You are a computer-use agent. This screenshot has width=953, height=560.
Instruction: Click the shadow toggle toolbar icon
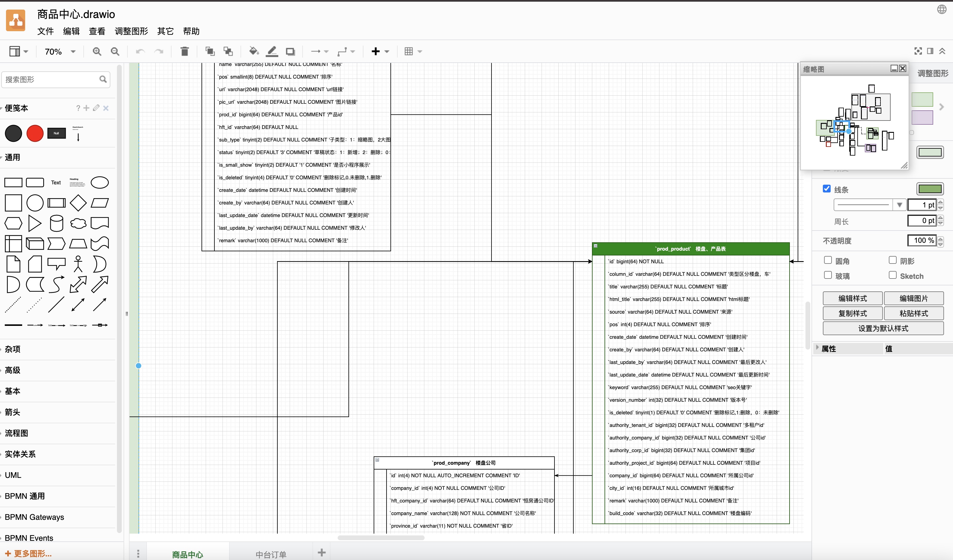290,52
